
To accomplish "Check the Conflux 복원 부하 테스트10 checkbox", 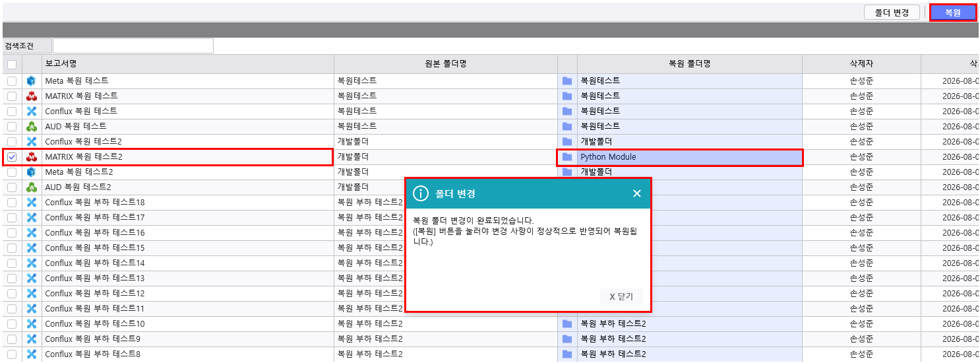I will click(12, 323).
